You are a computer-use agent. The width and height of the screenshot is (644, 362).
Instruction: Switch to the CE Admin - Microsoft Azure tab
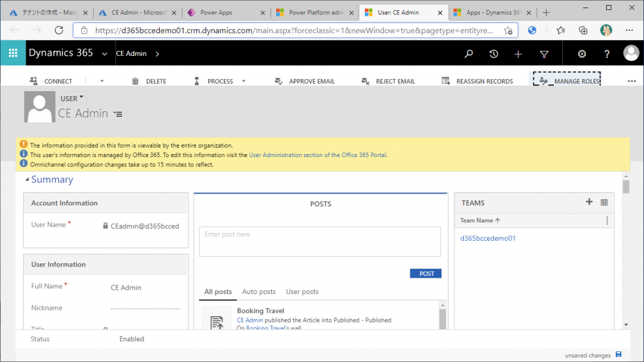137,13
